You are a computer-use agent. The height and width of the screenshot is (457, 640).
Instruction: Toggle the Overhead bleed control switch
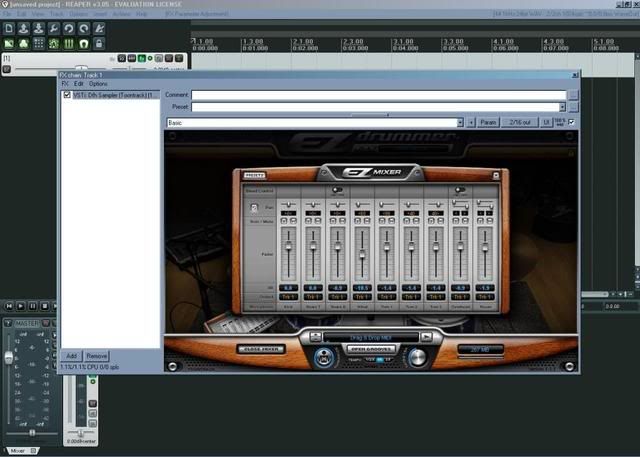460,190
